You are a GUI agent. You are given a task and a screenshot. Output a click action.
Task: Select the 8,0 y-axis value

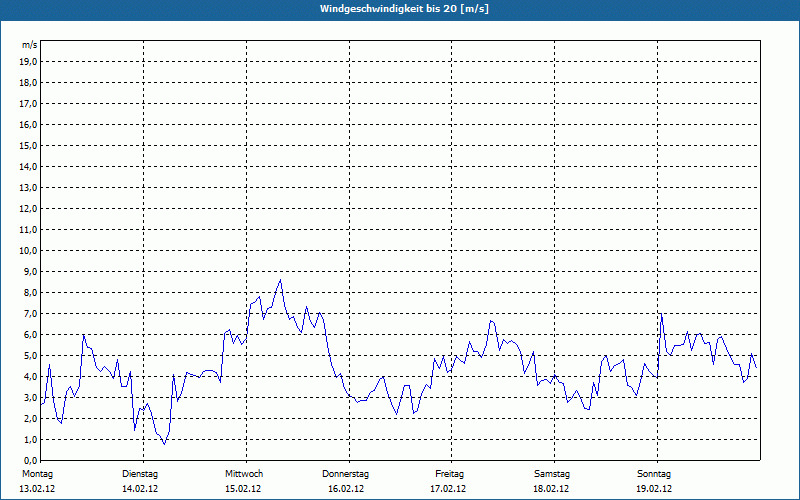point(31,293)
